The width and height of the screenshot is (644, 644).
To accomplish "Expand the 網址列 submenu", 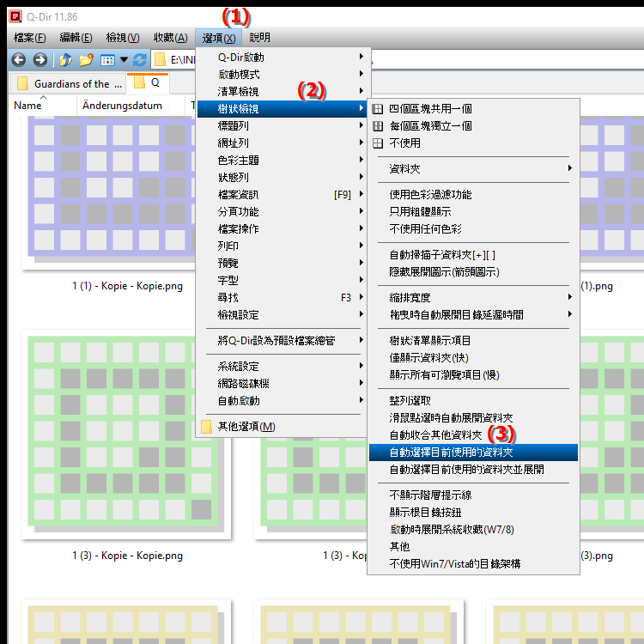I will pos(283,143).
